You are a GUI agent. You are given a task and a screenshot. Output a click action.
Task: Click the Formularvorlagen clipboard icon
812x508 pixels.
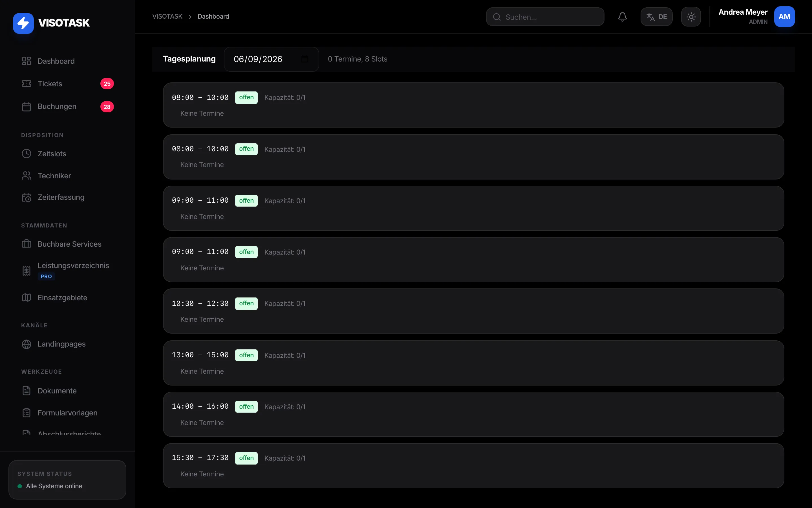tap(27, 413)
